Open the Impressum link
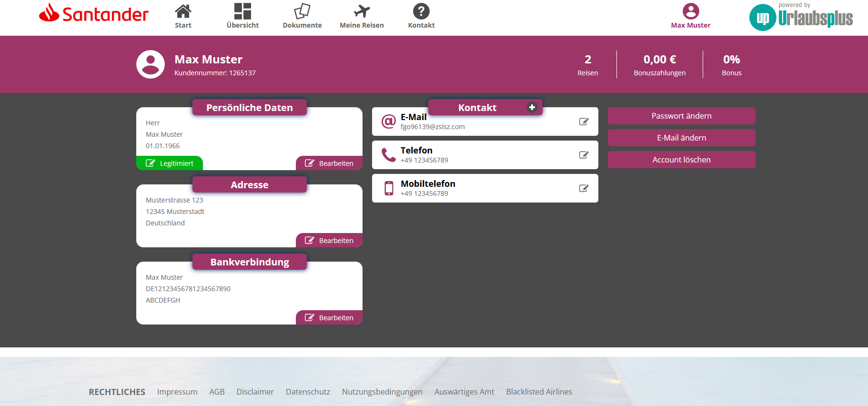Viewport: 868px width, 406px height. 177,392
